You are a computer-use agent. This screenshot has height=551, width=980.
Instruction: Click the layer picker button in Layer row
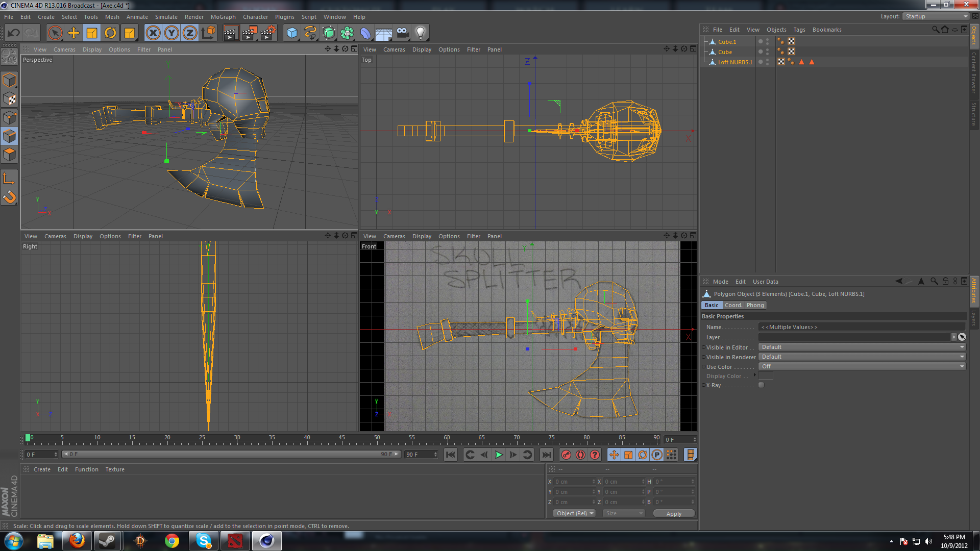pyautogui.click(x=962, y=337)
